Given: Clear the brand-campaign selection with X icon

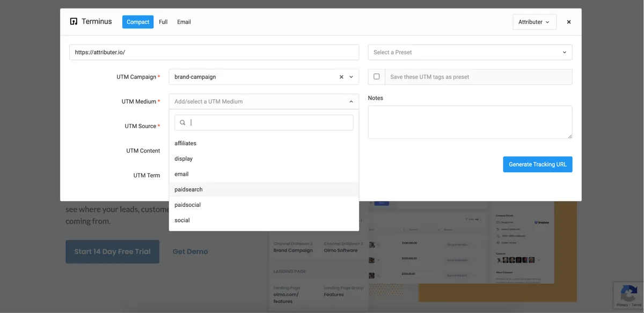Looking at the screenshot, I should coord(341,77).
